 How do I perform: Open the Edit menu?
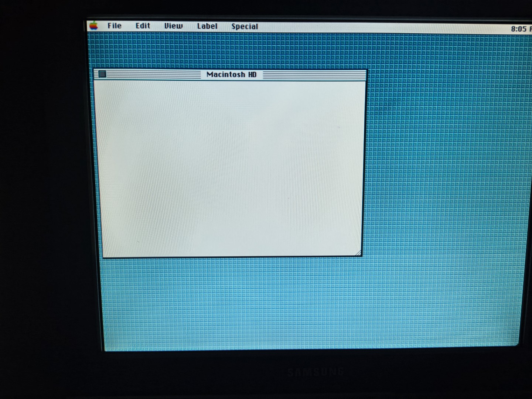pos(143,26)
